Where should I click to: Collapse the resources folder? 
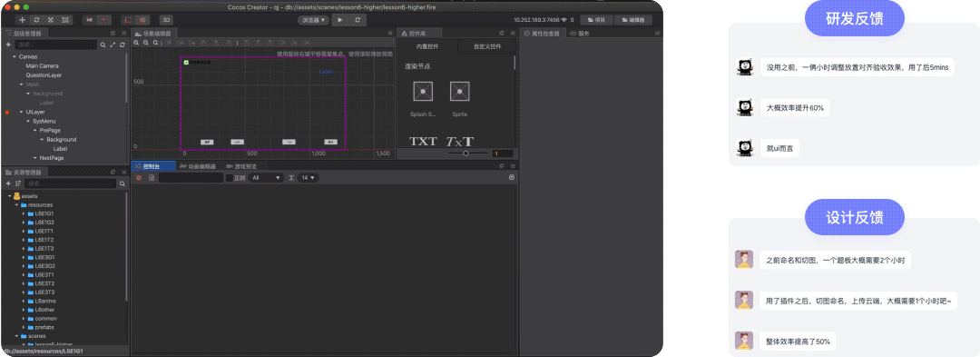tap(16, 205)
